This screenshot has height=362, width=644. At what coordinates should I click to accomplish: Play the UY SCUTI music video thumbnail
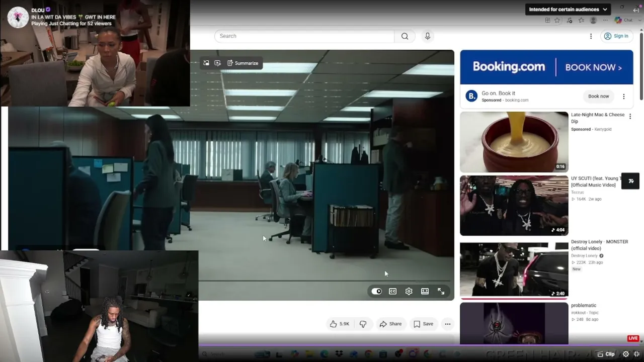tap(514, 205)
